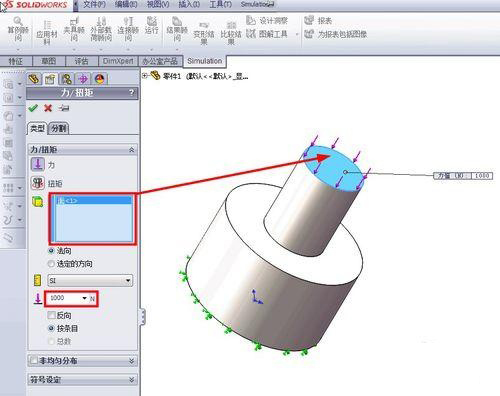Open the dropdown arrow under 运行
500x396 pixels.
[x=152, y=49]
